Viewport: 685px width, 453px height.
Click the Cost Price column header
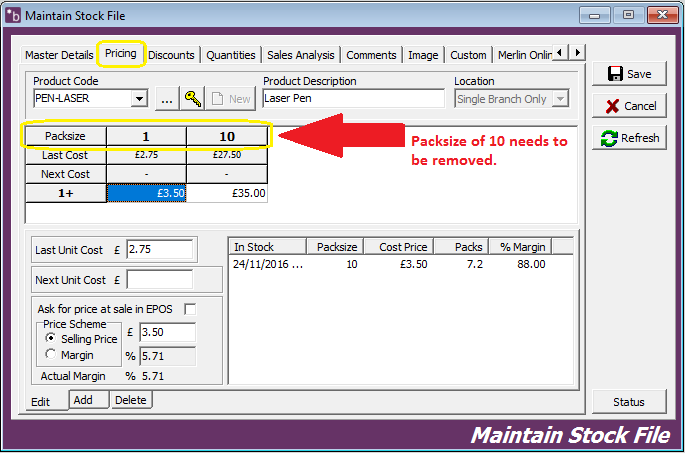point(399,247)
